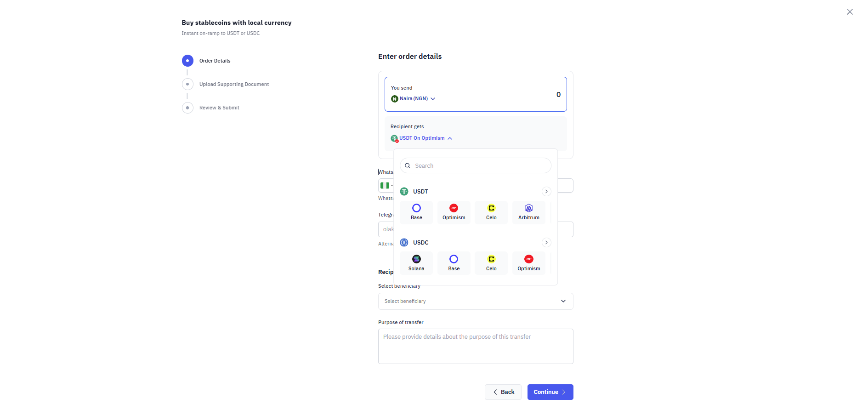The width and height of the screenshot is (868, 416).
Task: Expand USDT networks with right chevron
Action: click(546, 191)
